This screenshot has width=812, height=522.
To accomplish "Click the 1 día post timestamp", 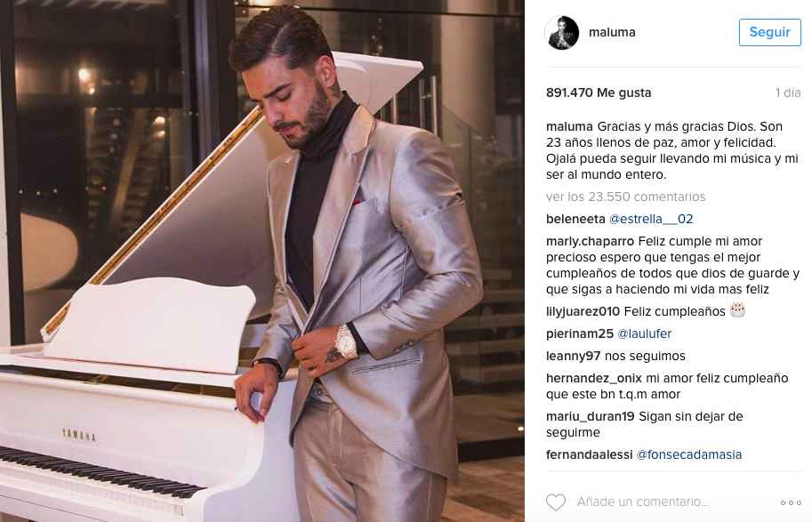I will 788,92.
